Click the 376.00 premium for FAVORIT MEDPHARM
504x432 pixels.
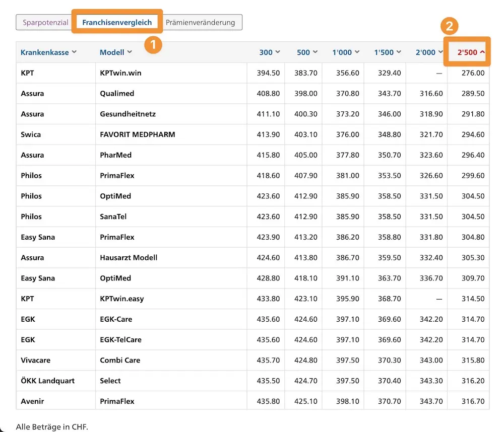click(347, 134)
